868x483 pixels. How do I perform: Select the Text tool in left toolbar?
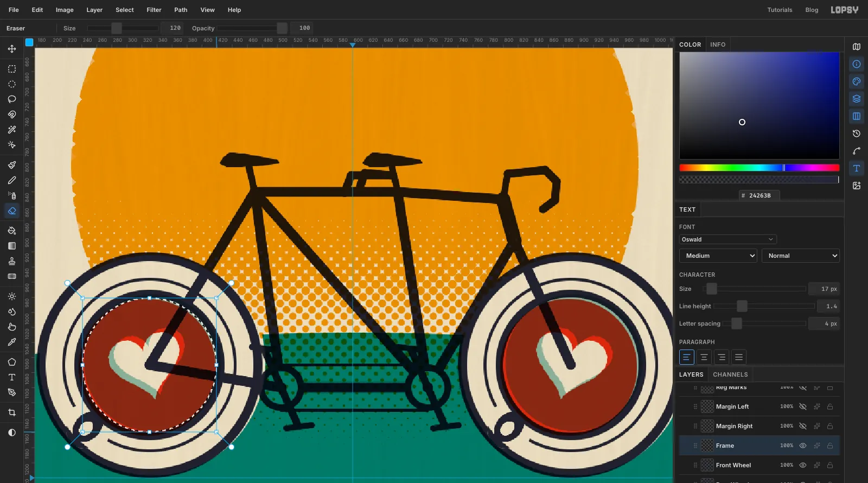[x=12, y=377]
